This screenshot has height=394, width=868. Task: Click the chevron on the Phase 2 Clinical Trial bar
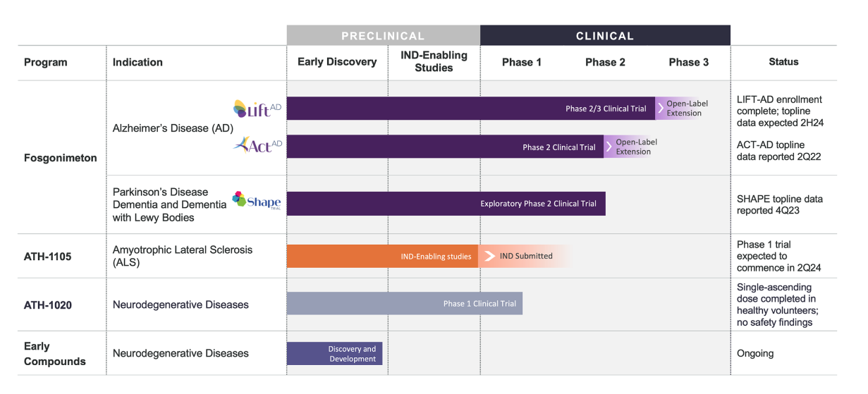click(609, 147)
